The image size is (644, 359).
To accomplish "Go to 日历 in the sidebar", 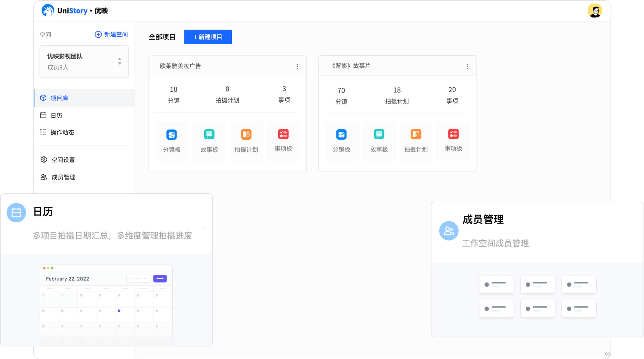I will [x=56, y=115].
